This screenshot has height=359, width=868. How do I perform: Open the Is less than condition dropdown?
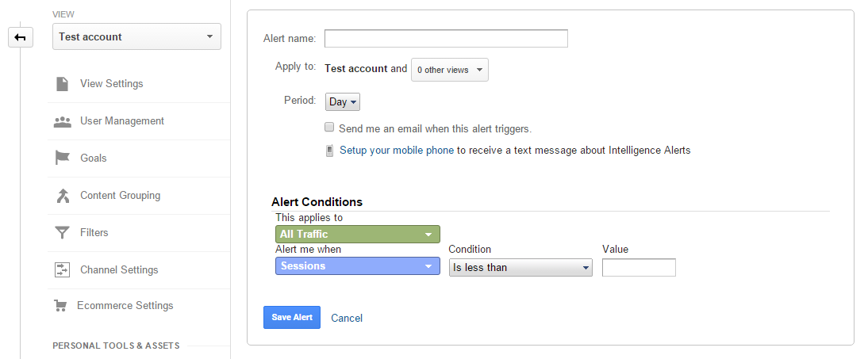click(520, 267)
